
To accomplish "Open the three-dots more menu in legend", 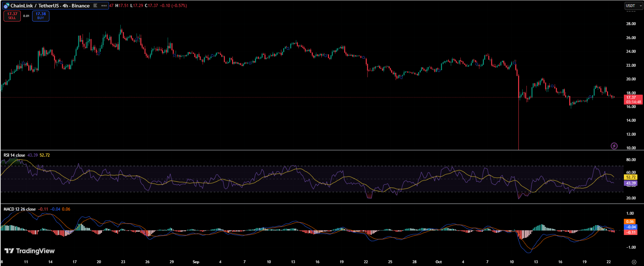I will 104,6.
